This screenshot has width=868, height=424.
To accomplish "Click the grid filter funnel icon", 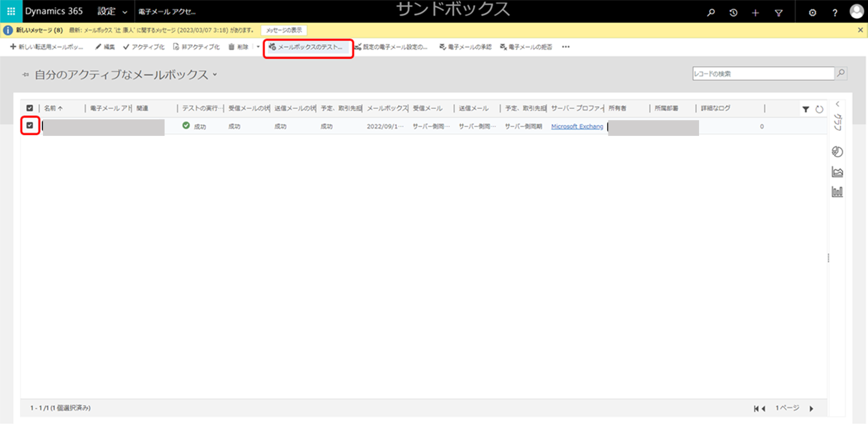I will pyautogui.click(x=805, y=109).
